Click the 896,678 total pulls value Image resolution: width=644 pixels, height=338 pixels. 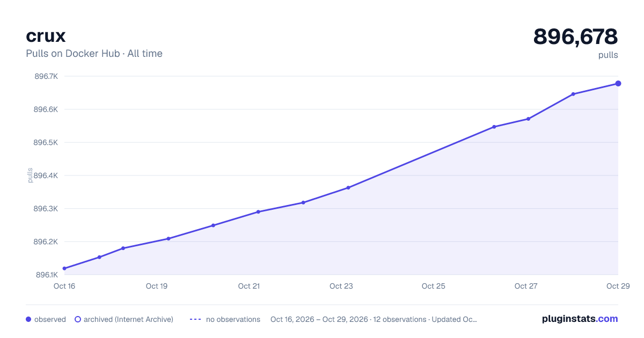(x=575, y=36)
